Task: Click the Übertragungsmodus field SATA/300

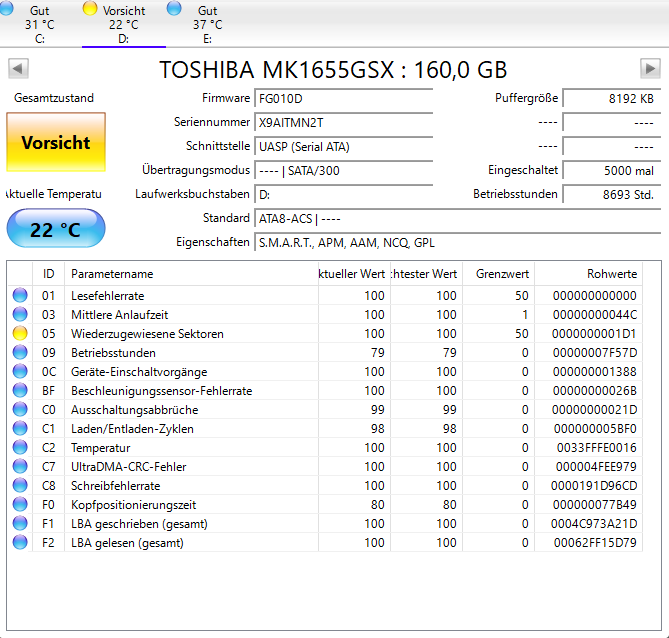Action: pos(343,170)
